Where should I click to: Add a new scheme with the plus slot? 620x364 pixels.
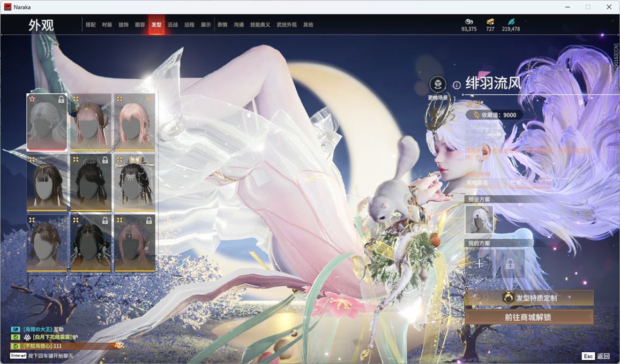(479, 263)
